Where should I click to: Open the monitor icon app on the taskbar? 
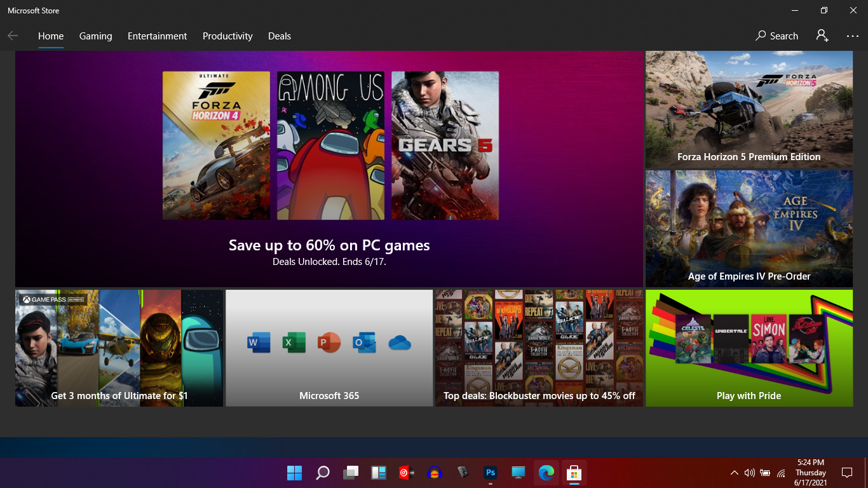(x=518, y=473)
